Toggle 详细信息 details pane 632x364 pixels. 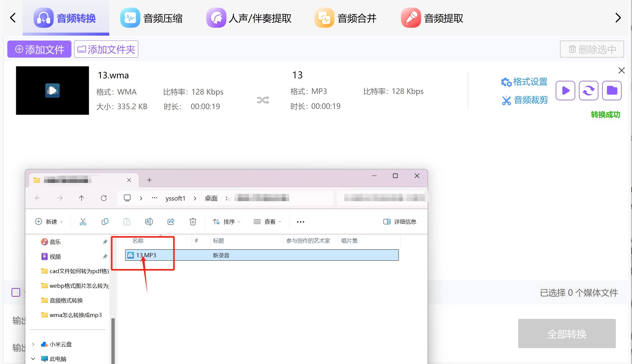[x=399, y=222]
